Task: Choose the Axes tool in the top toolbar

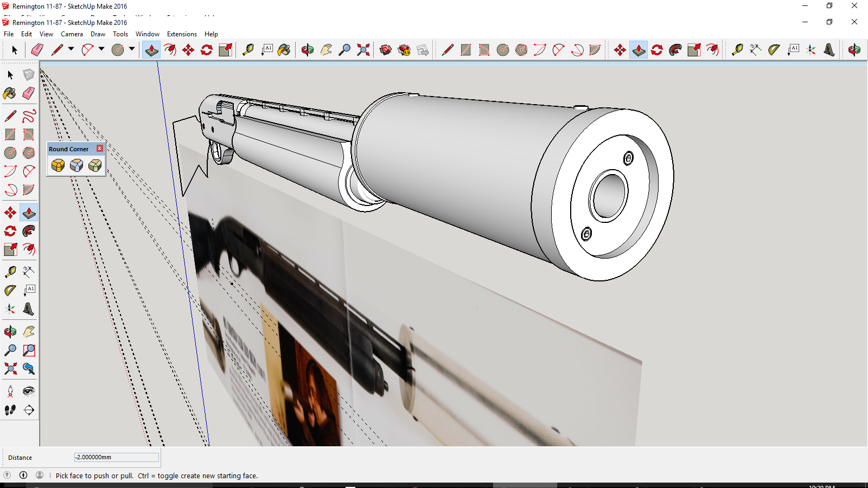Action: [x=811, y=50]
